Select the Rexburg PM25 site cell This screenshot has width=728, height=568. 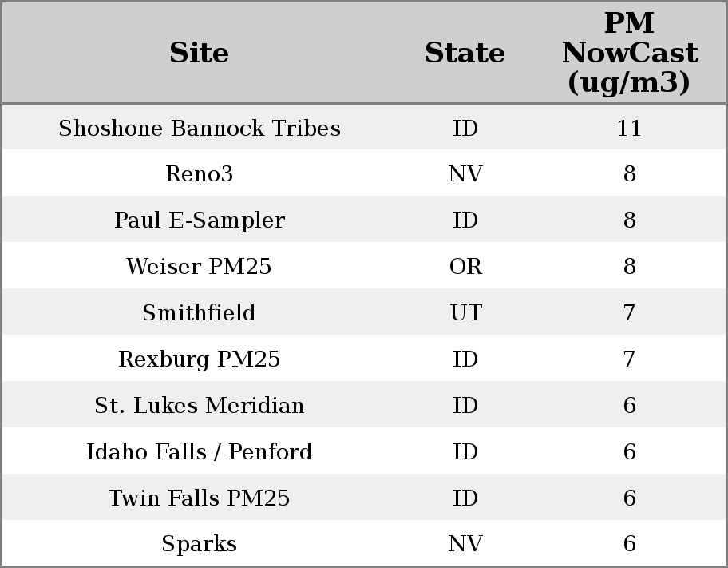[x=199, y=359]
